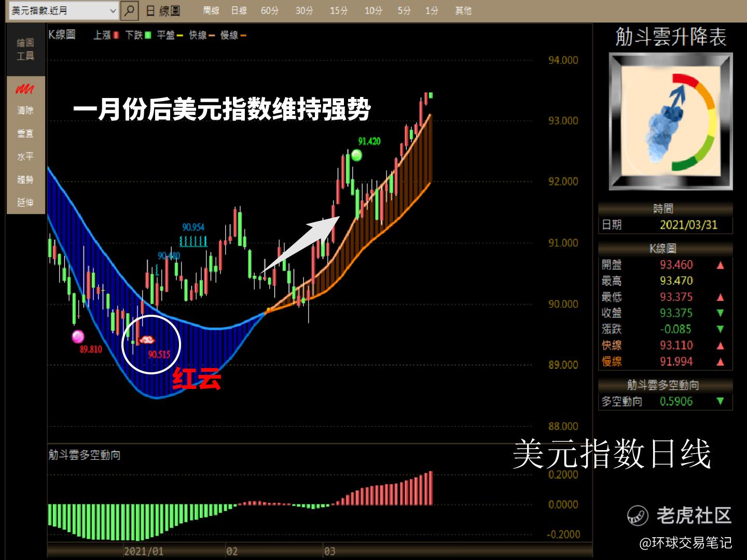Screen dimensions: 747x560
Task: Click the -0.2000 indicator axis label
Action: 563,535
